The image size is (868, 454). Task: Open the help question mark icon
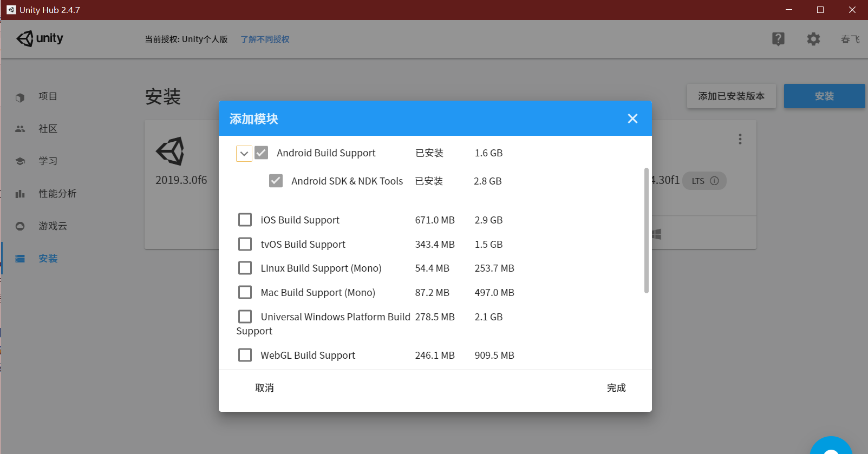[778, 38]
